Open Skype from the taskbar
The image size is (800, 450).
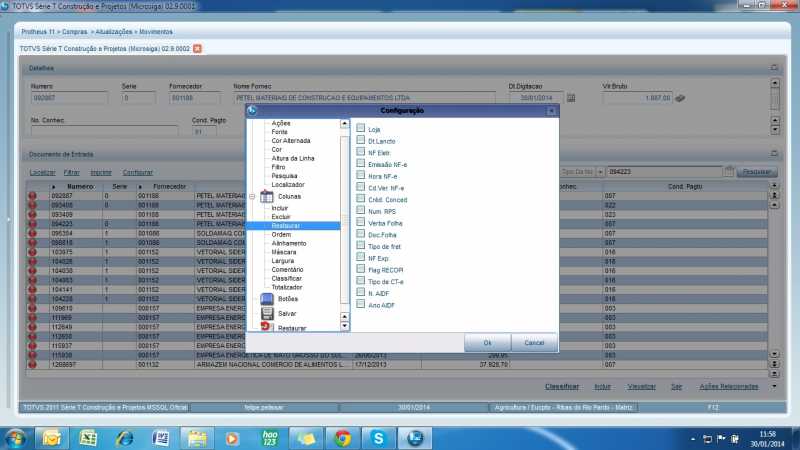click(x=379, y=438)
